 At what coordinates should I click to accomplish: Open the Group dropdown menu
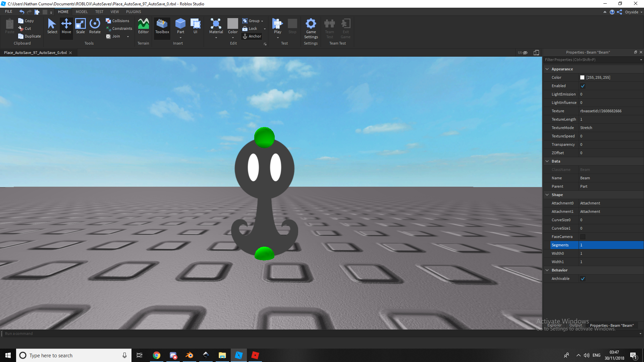[x=263, y=20]
